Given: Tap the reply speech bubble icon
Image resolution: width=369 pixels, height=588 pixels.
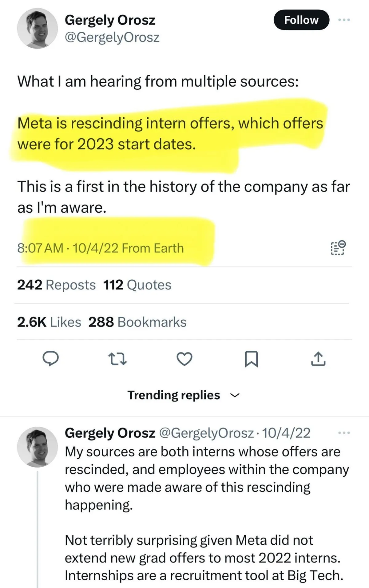Looking at the screenshot, I should (x=50, y=359).
